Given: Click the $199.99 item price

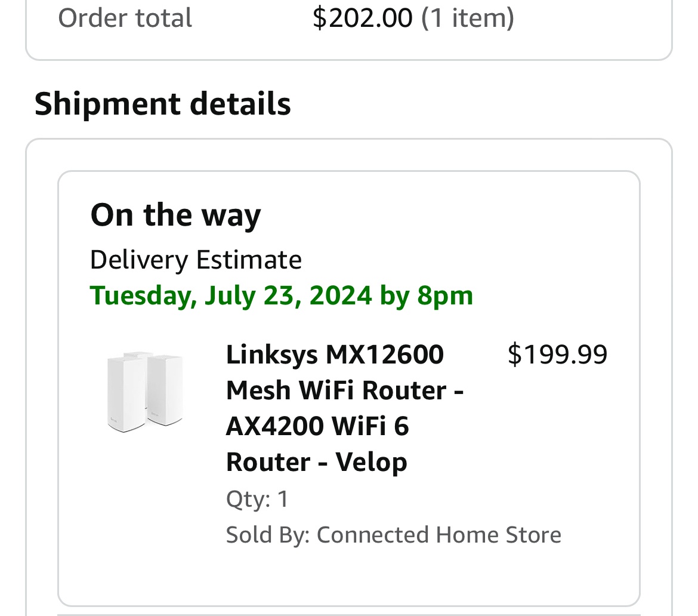Looking at the screenshot, I should 557,355.
